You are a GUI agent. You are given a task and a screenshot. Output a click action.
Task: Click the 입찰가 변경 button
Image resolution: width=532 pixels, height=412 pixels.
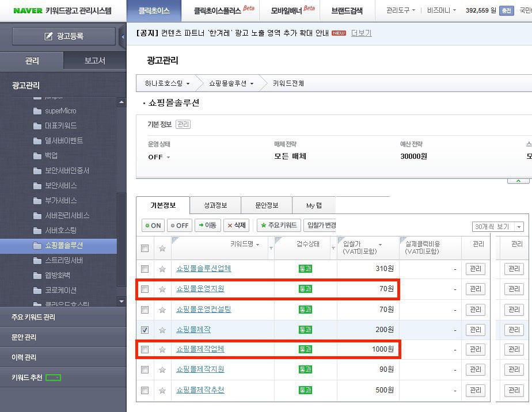(320, 226)
